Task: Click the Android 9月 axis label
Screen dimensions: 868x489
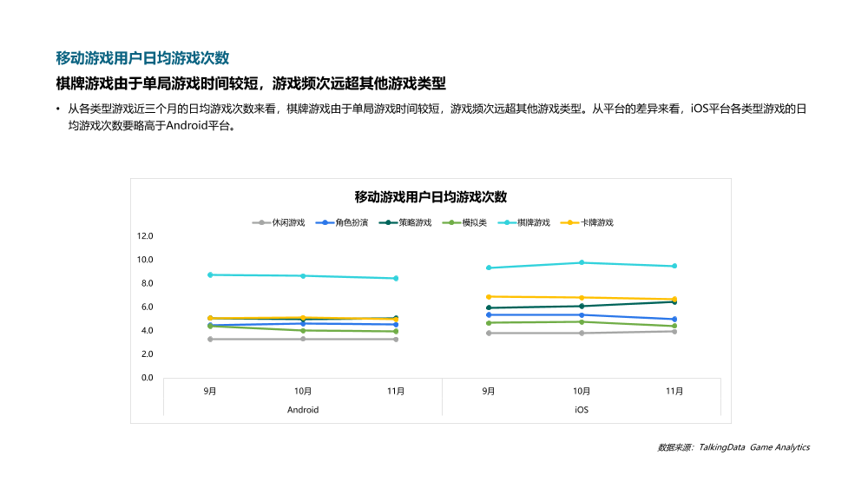Action: point(210,391)
